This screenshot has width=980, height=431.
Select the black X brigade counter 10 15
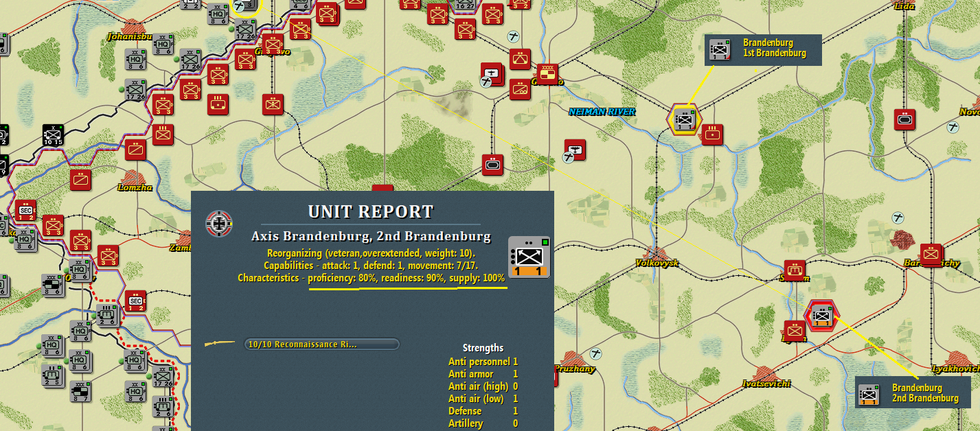[52, 135]
